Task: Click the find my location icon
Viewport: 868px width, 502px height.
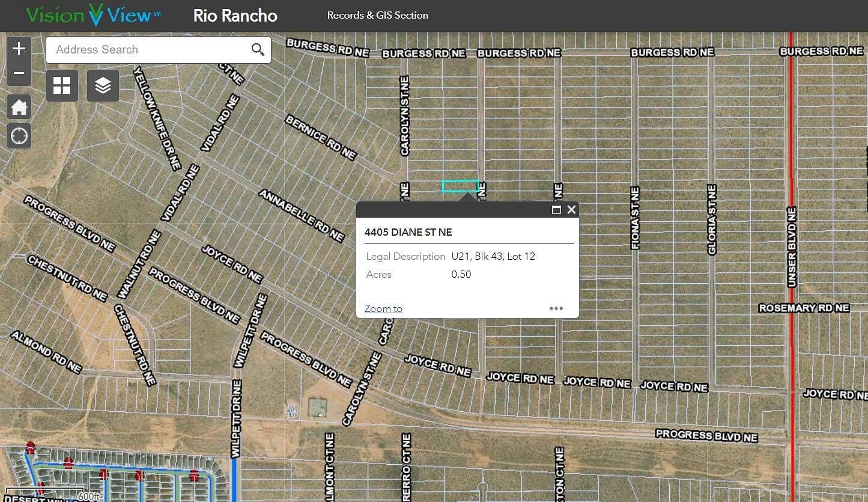Action: tap(19, 136)
